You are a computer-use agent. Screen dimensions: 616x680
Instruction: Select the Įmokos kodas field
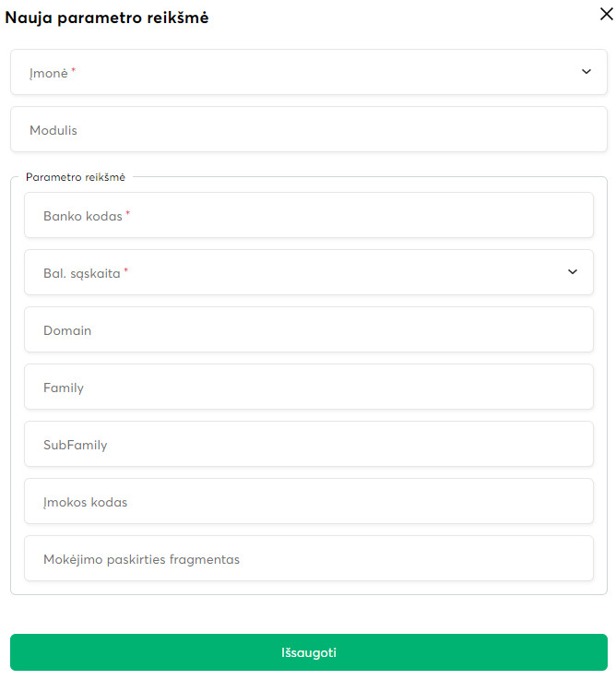[x=309, y=502]
